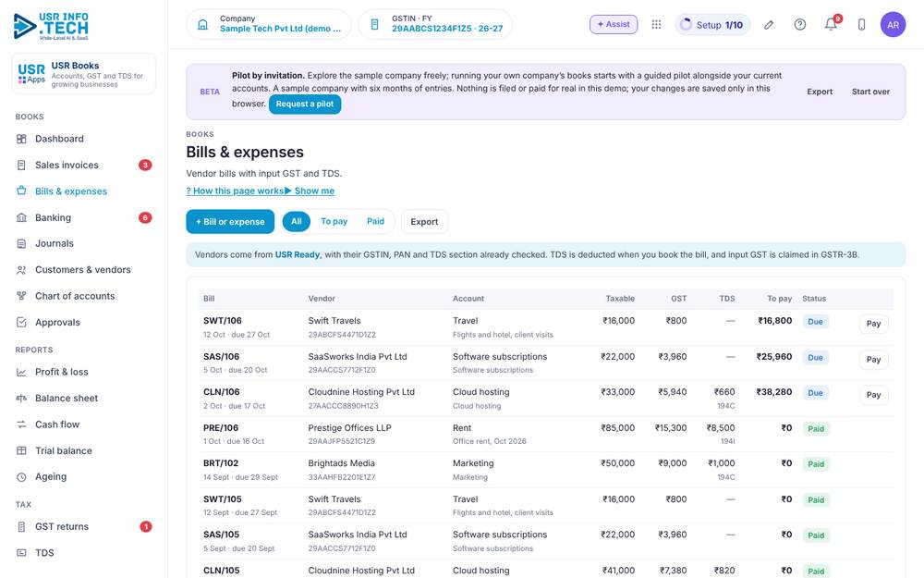Click bill number SAS/105
The image size is (924, 578).
[222, 535]
